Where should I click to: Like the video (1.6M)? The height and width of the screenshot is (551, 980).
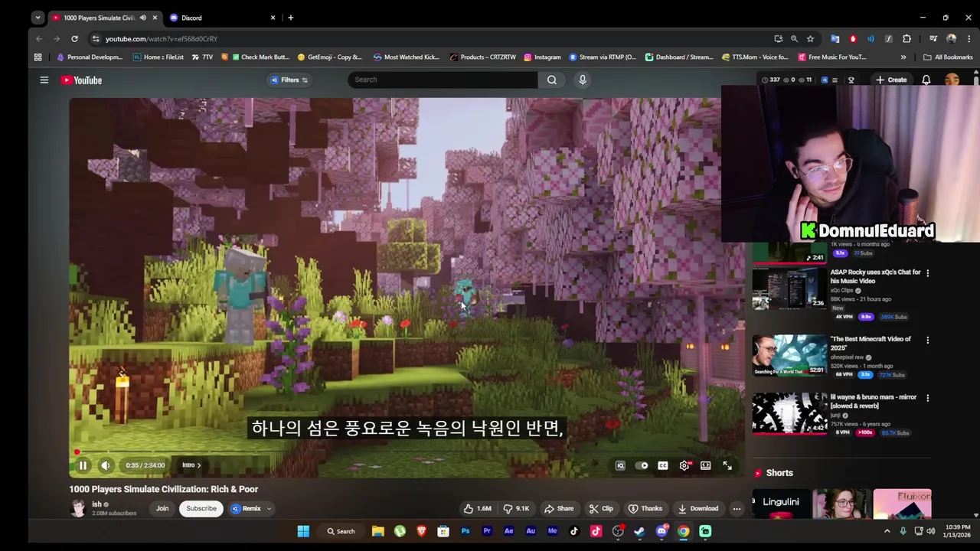[477, 508]
